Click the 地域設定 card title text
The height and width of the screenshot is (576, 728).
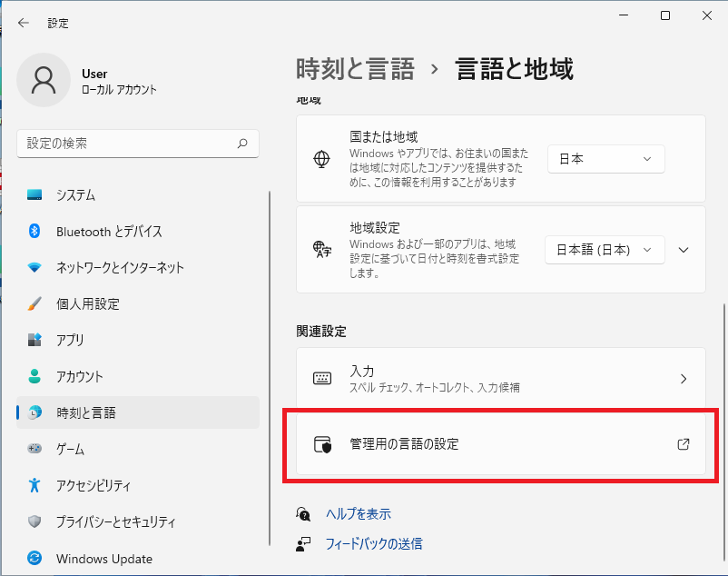[375, 228]
